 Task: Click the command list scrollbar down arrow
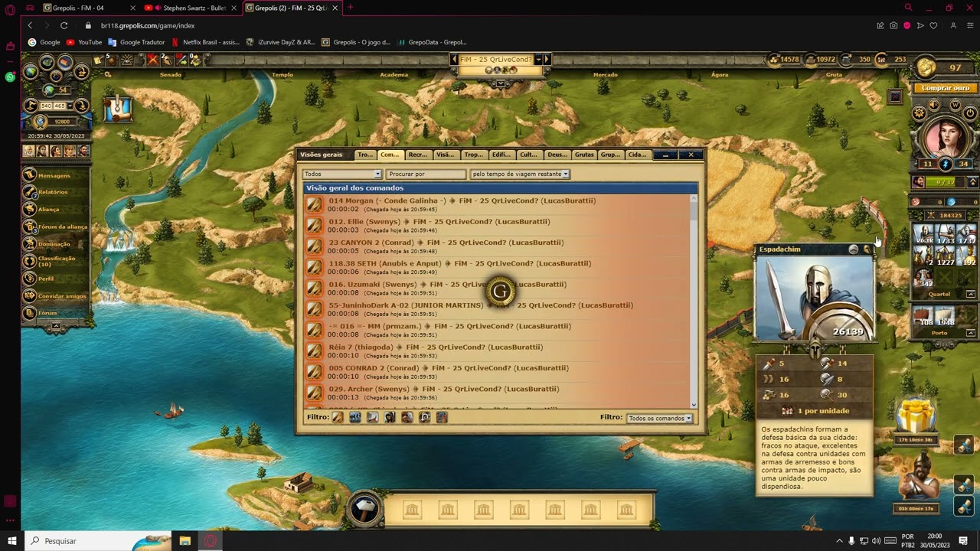694,405
